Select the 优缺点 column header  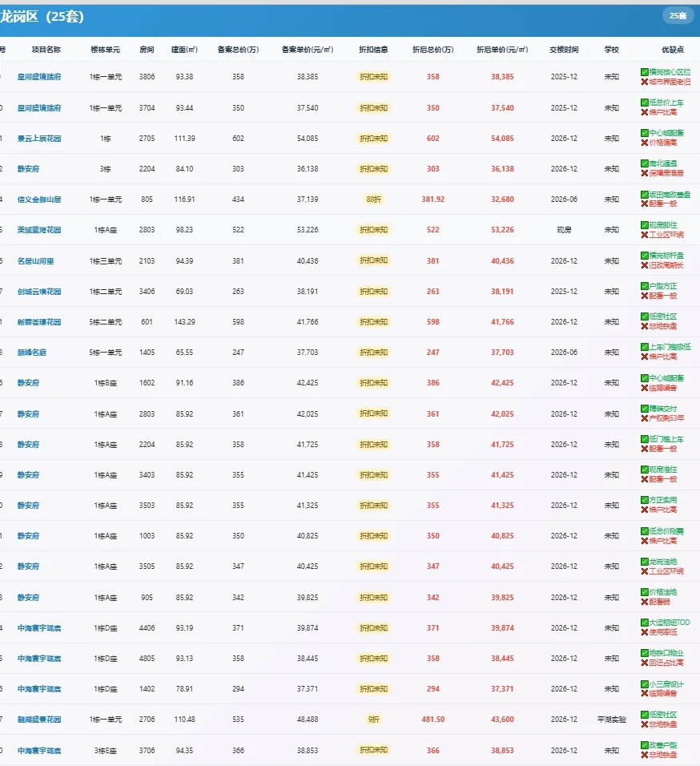click(x=673, y=50)
